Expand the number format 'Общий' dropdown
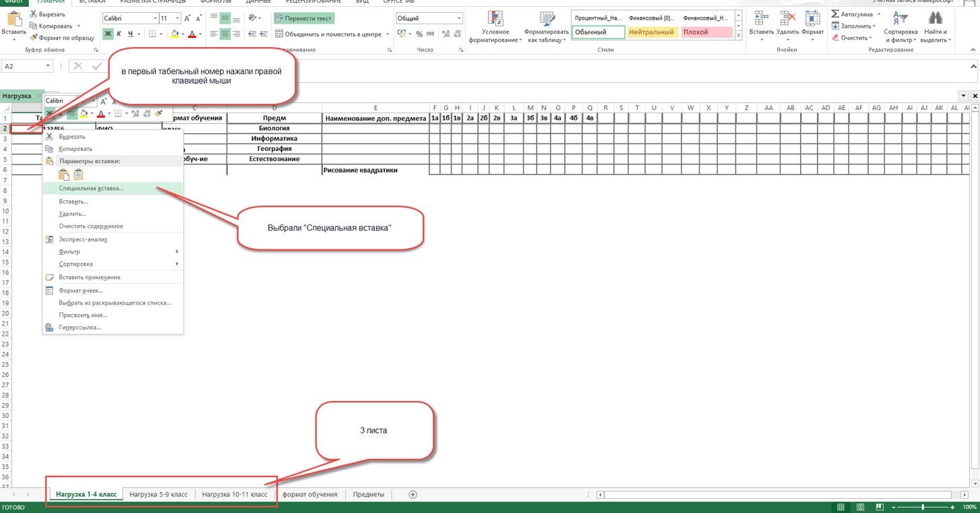This screenshot has height=513, width=980. tap(459, 18)
